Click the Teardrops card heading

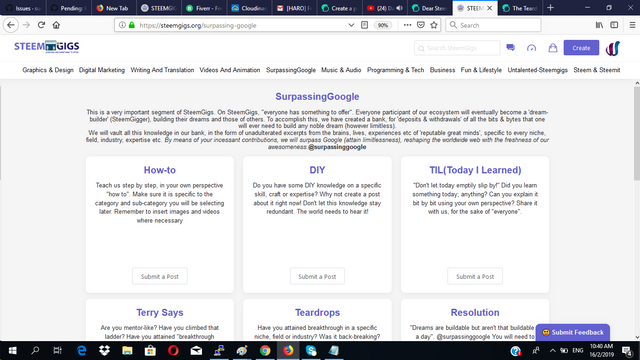(x=317, y=312)
